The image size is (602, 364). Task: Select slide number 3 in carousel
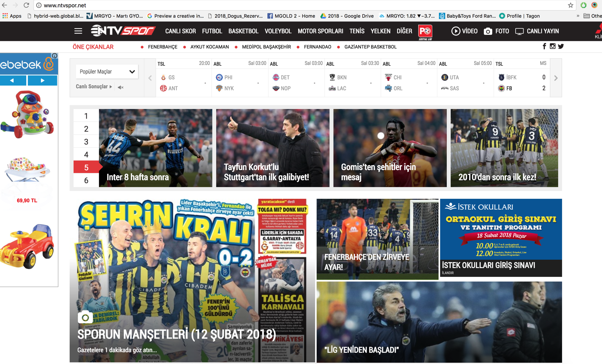click(x=86, y=142)
